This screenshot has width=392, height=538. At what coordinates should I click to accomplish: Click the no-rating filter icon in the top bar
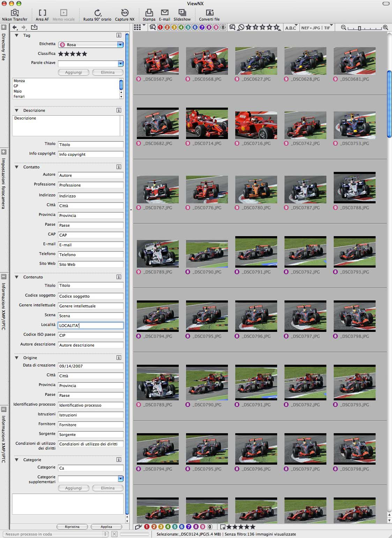(241, 27)
